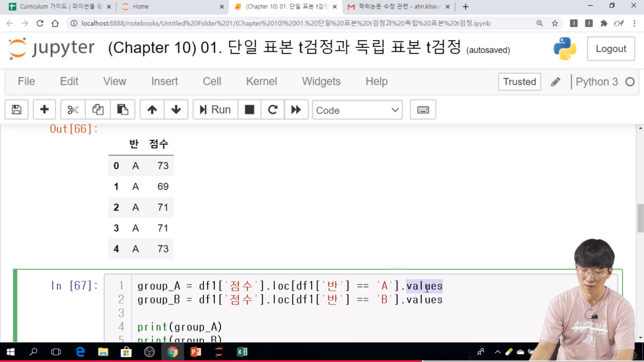Interrupt the kernel with stop icon
Image resolution: width=644 pixels, height=362 pixels.
[x=249, y=110]
